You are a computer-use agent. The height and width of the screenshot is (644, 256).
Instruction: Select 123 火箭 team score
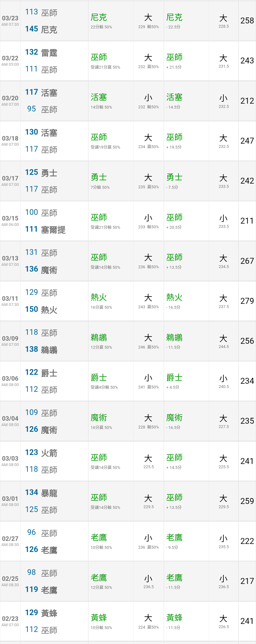pyautogui.click(x=41, y=453)
